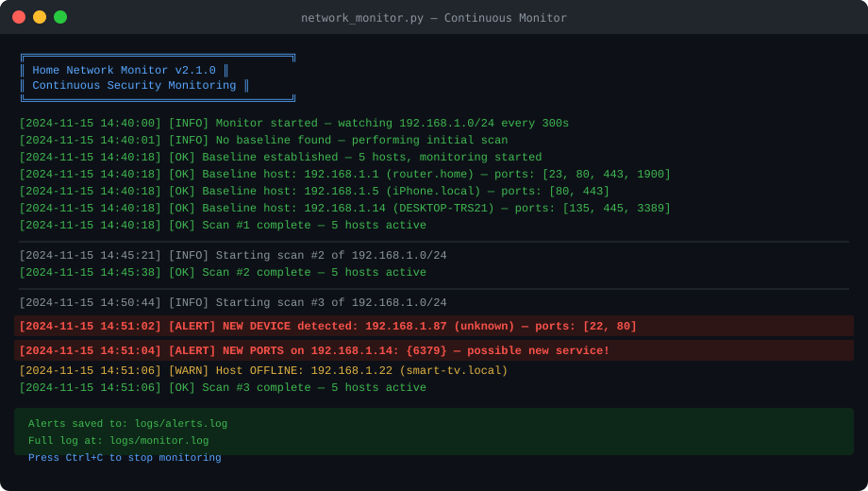868x491 pixels.
Task: Click the 'Alerts saved to: logs/alerts.log' line
Action: click(128, 424)
